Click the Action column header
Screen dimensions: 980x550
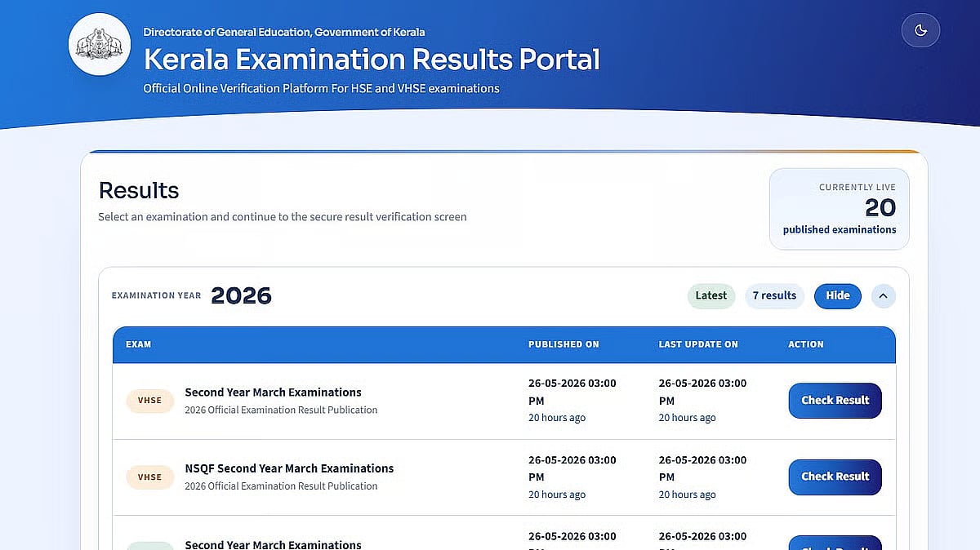click(x=806, y=344)
